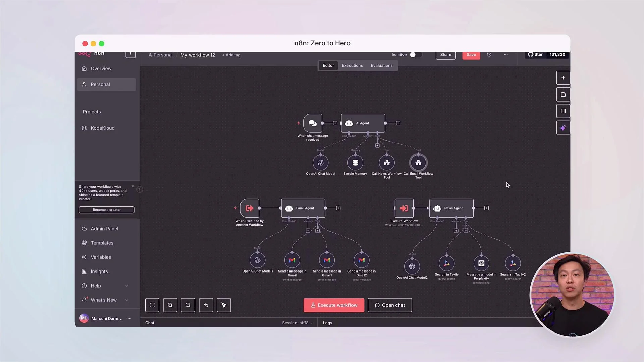Open the KodeKloud project
This screenshot has height=362, width=644.
107,128
